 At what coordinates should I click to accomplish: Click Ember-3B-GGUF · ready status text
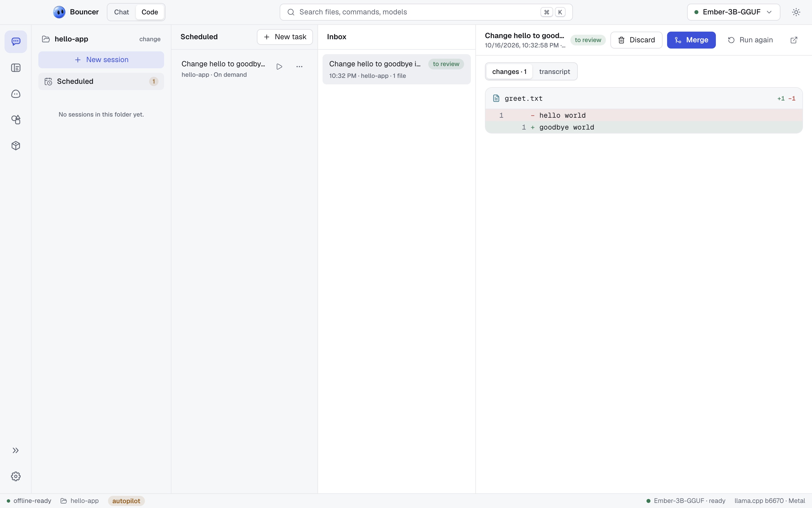pyautogui.click(x=685, y=501)
